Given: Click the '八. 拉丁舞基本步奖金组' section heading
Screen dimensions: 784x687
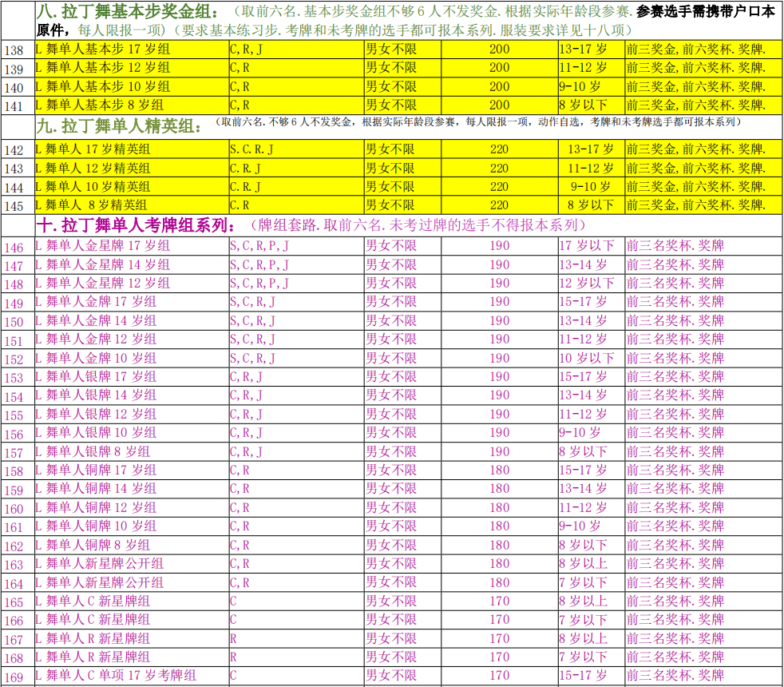Looking at the screenshot, I should (128, 11).
